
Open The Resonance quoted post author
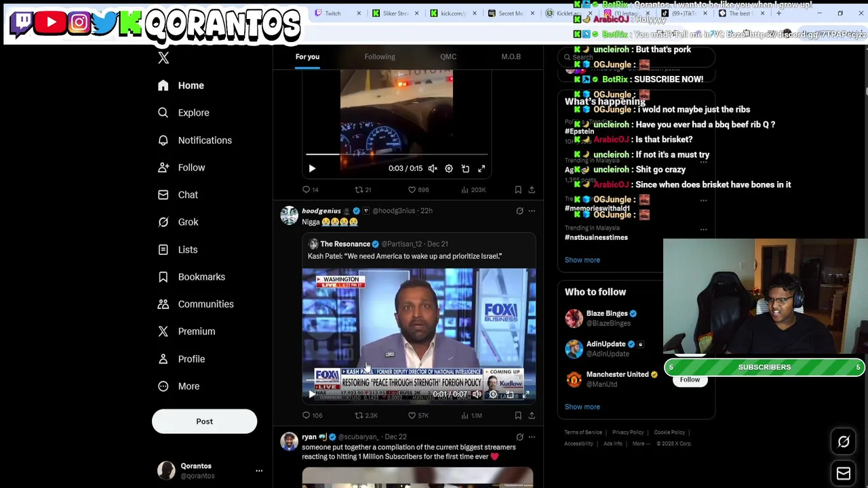[x=345, y=244]
